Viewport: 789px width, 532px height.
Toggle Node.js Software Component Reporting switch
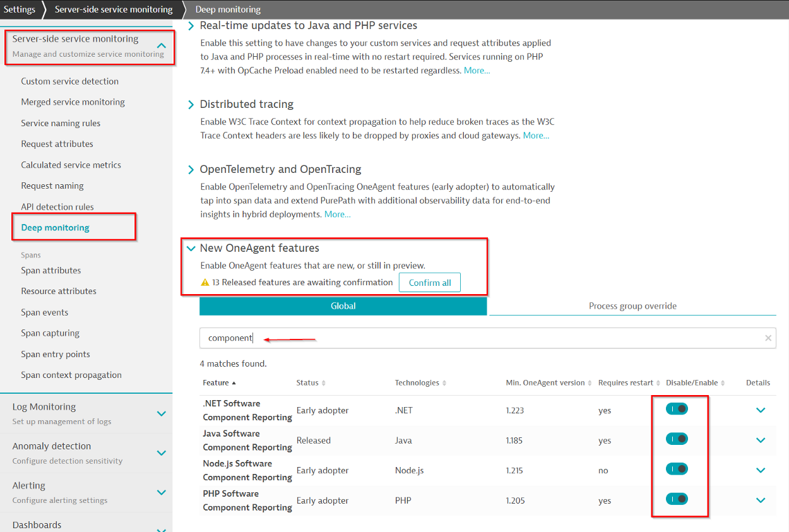tap(677, 469)
